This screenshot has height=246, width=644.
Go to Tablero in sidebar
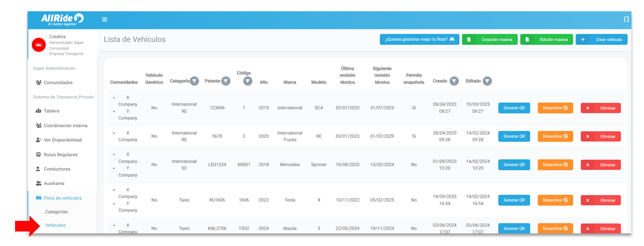click(x=52, y=111)
